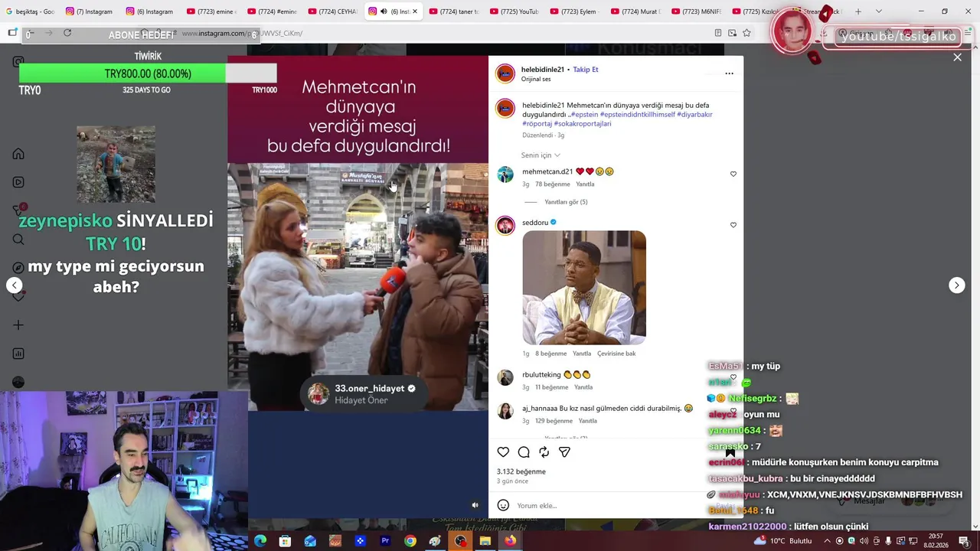The height and width of the screenshot is (551, 980).
Task: Open the post's three-dot options menu
Action: click(729, 73)
